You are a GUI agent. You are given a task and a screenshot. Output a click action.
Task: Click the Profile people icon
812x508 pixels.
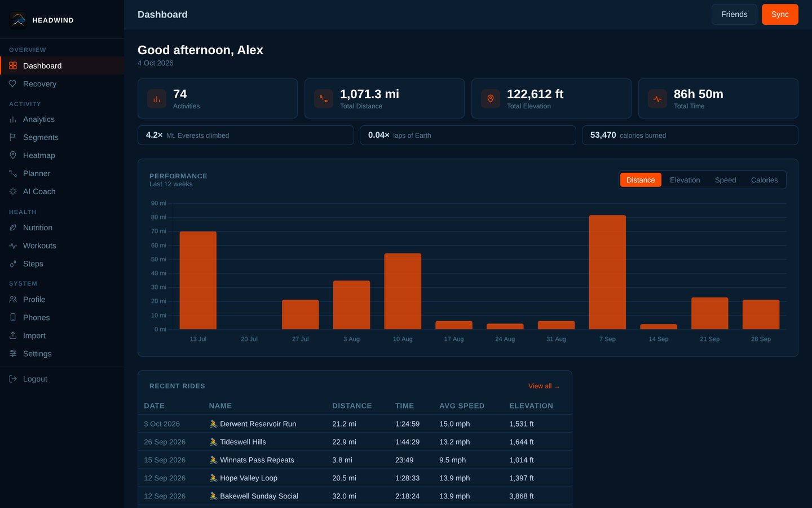(13, 299)
